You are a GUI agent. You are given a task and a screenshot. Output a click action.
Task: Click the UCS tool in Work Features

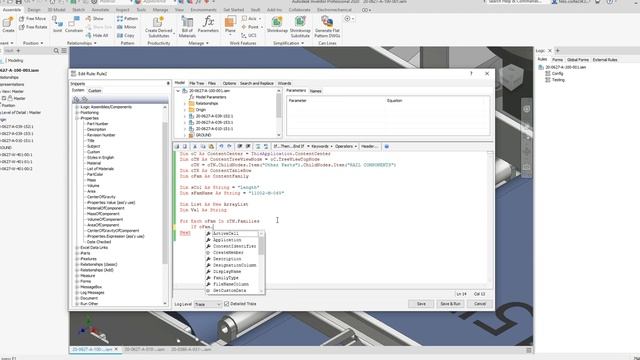(x=249, y=36)
